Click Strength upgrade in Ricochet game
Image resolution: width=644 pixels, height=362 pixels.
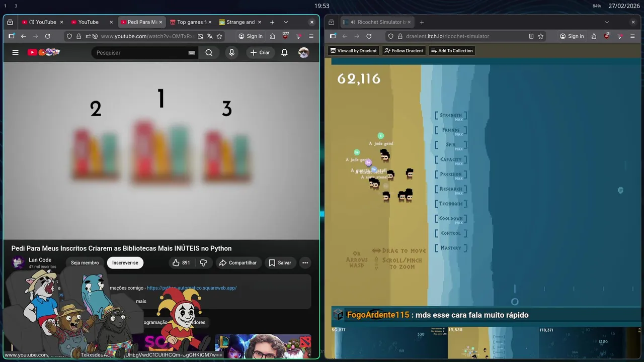click(451, 116)
